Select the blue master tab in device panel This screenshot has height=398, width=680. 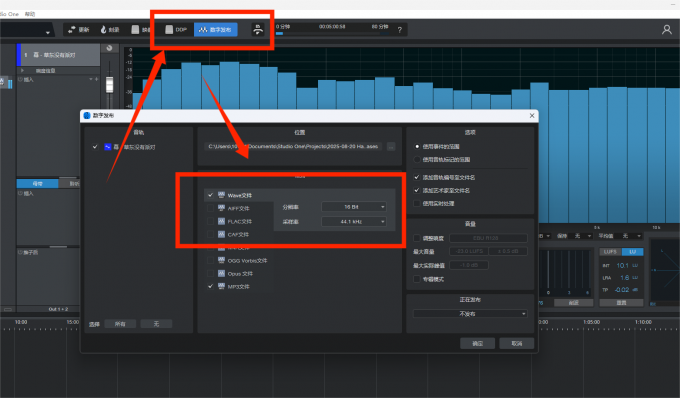click(x=37, y=183)
